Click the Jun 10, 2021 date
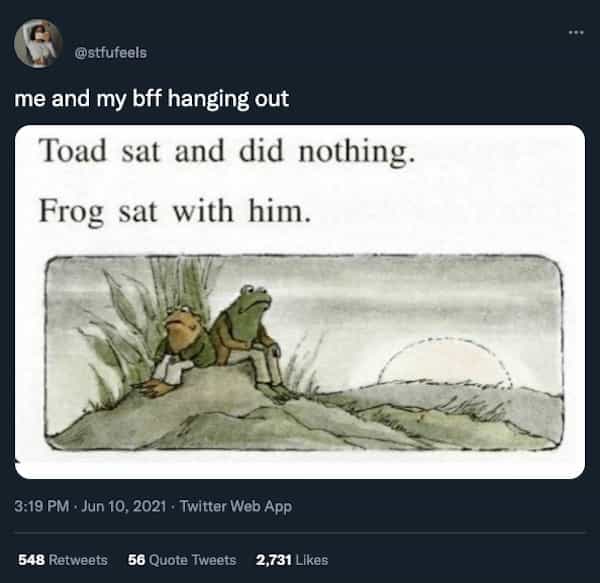Screen dimensions: 600x583 [128, 506]
